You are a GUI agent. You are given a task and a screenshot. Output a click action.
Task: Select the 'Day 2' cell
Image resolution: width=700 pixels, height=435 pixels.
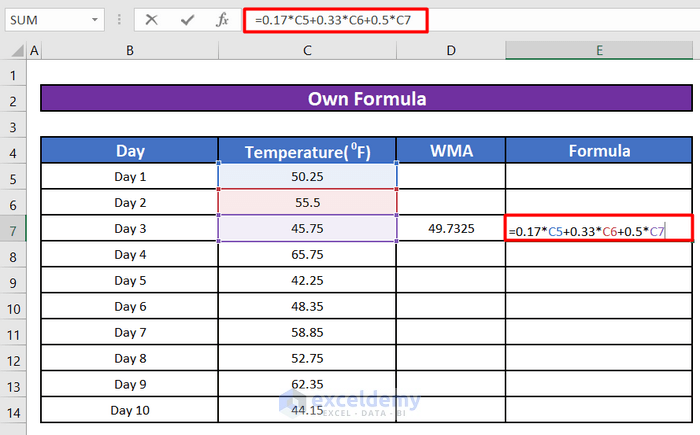pos(130,202)
